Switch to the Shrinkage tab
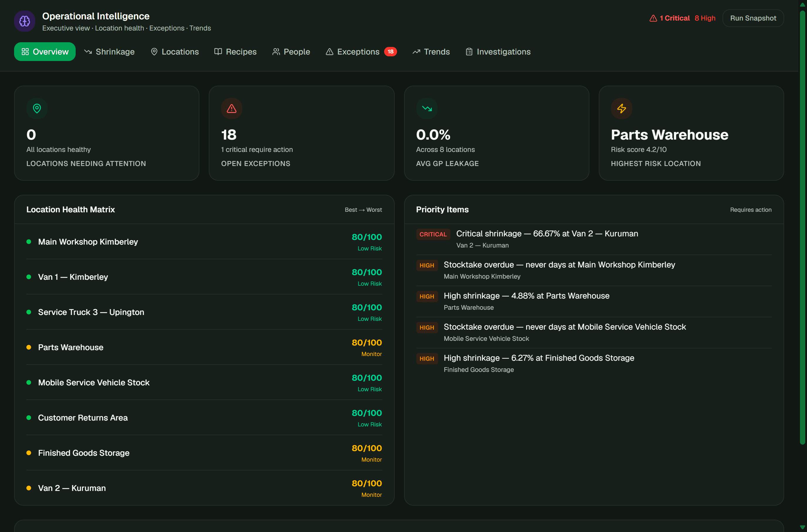The width and height of the screenshot is (807, 532). click(x=109, y=52)
